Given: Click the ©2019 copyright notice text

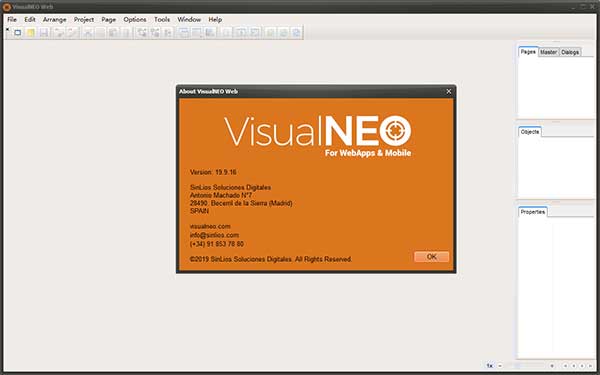Looking at the screenshot, I should pyautogui.click(x=271, y=259).
